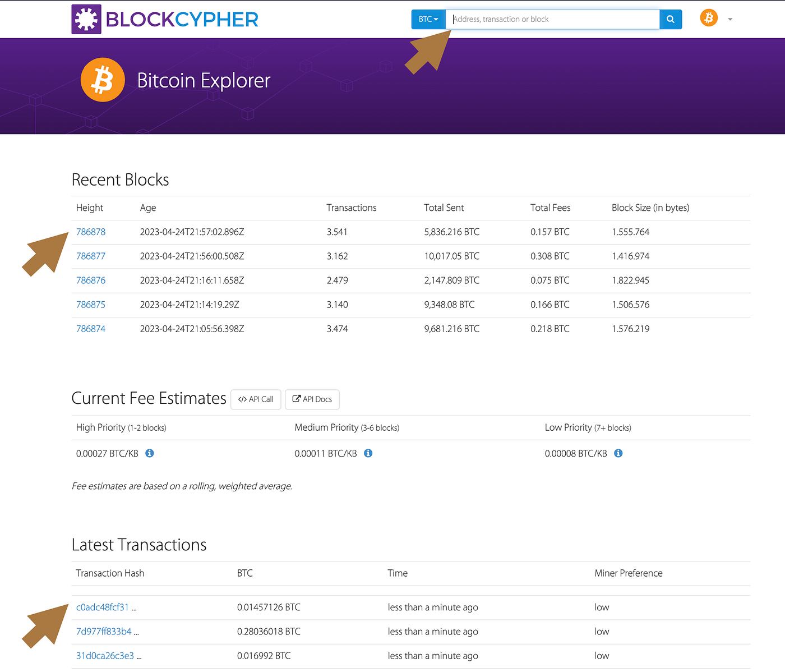Click the 0.308 BTC total fees value
This screenshot has width=785, height=672.
coord(550,256)
